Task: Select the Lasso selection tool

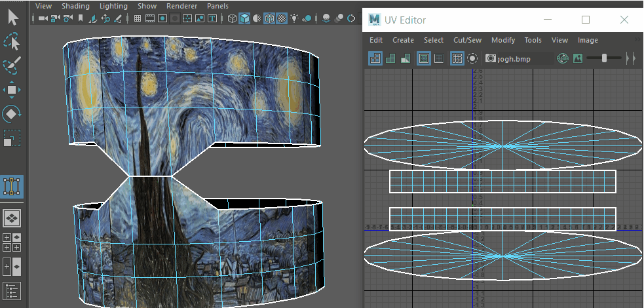Action: [12, 42]
